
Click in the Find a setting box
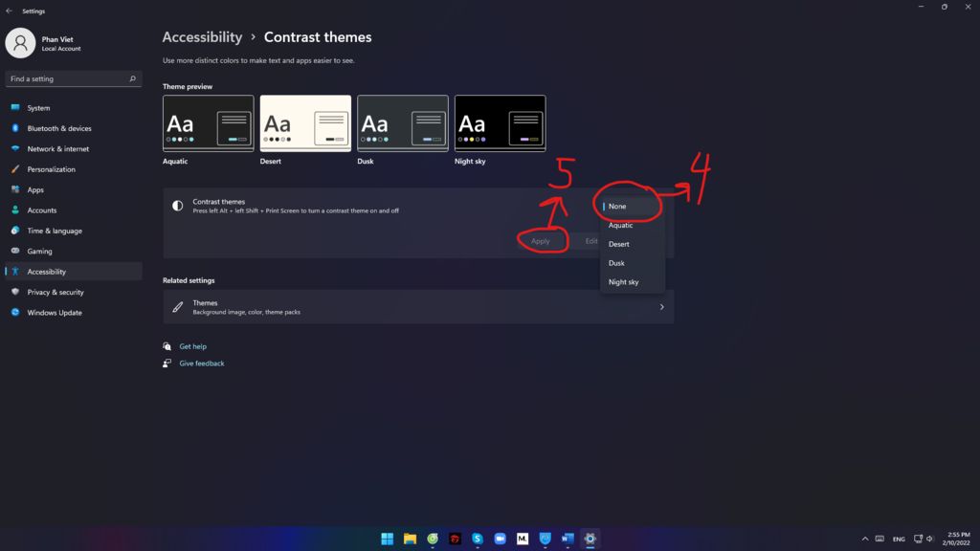tap(74, 78)
